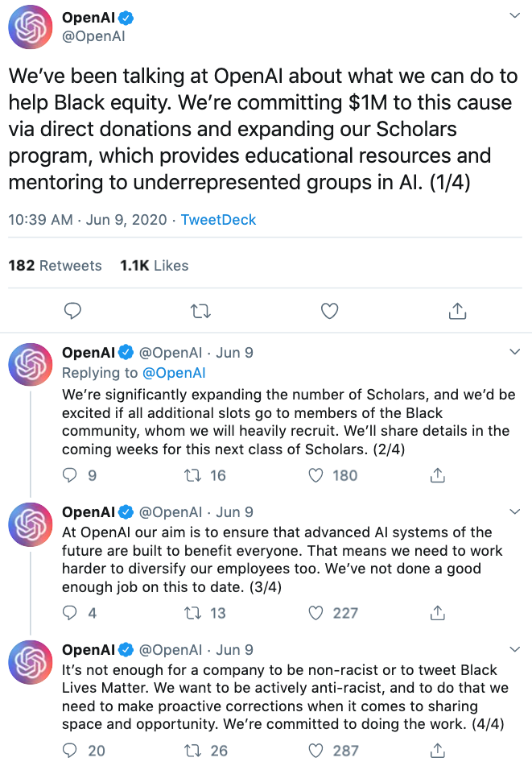
Task: Click the @OpenAI link after Replying to
Action: pos(174,373)
